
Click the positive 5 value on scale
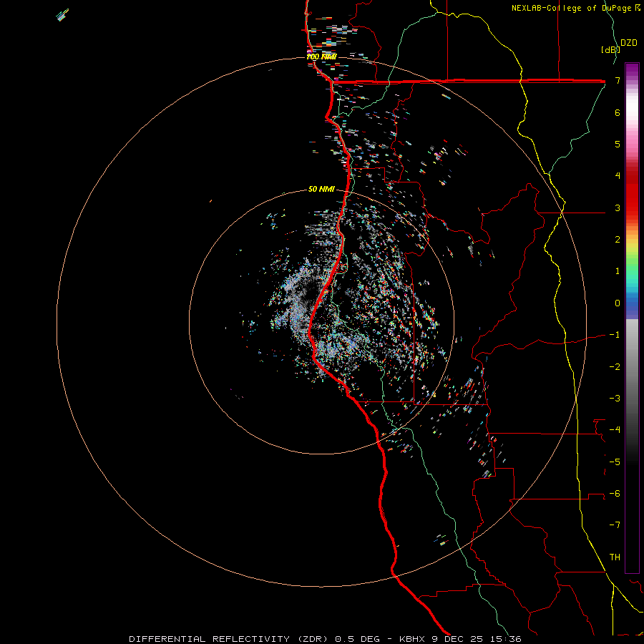coord(618,144)
